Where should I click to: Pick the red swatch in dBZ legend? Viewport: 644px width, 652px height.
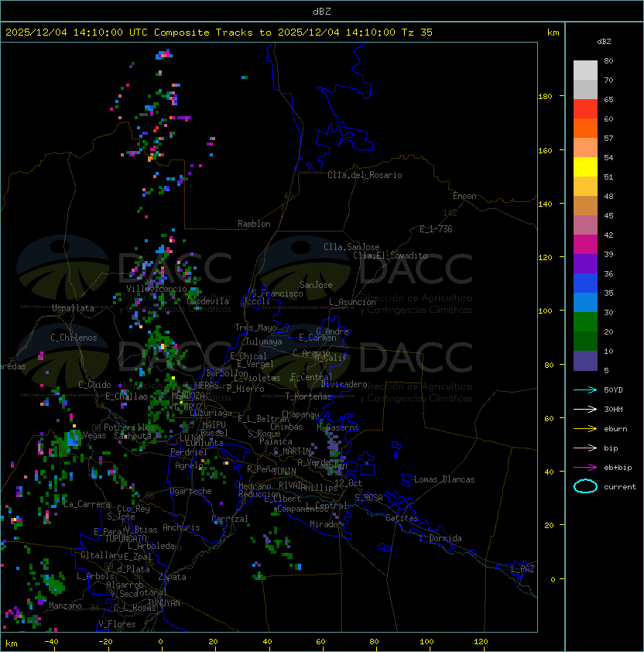(x=585, y=109)
